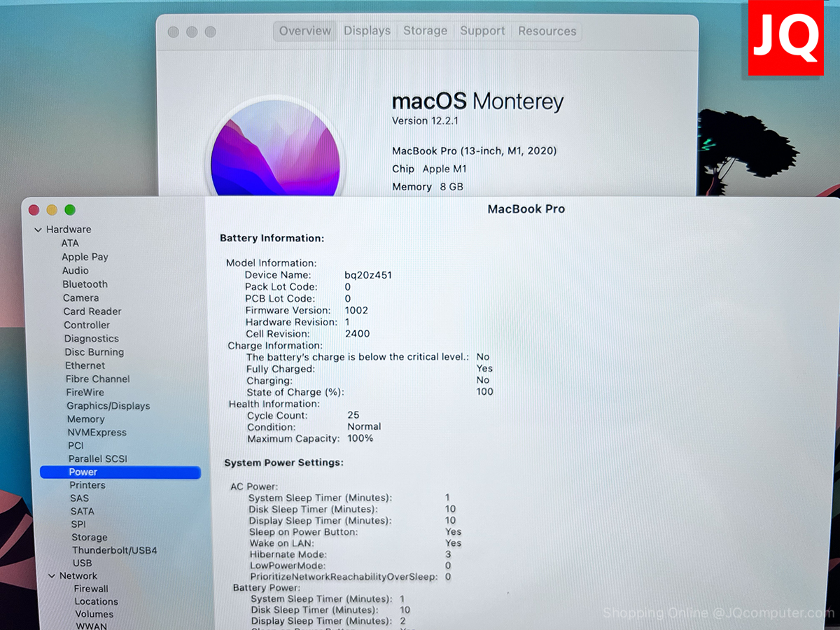
Task: Open the Controller entry
Action: tap(87, 325)
